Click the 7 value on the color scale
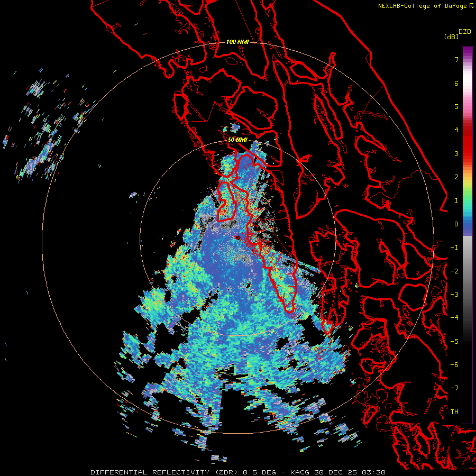Viewport: 476px width, 476px height. (456, 59)
